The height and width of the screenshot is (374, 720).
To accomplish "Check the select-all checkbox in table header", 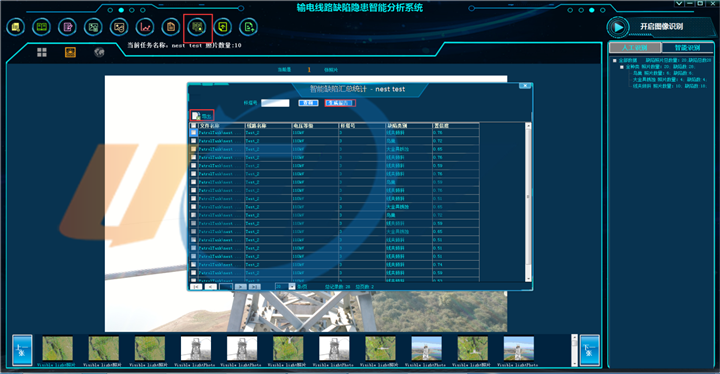I will coord(193,125).
